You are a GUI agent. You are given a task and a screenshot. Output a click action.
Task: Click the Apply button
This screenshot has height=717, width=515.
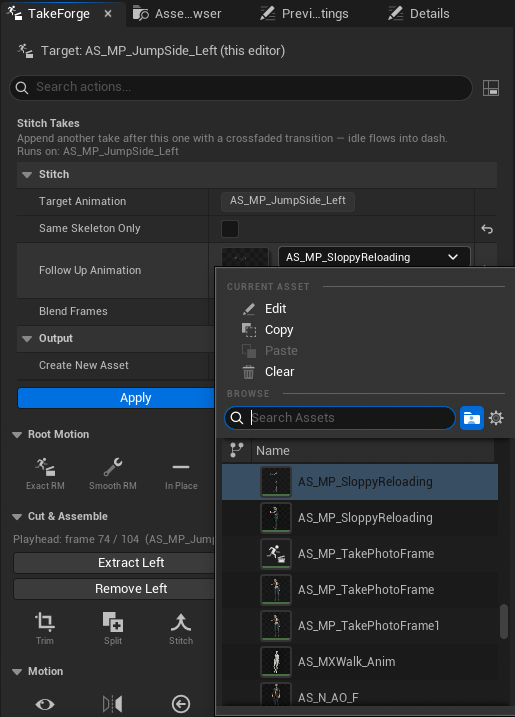pos(116,398)
